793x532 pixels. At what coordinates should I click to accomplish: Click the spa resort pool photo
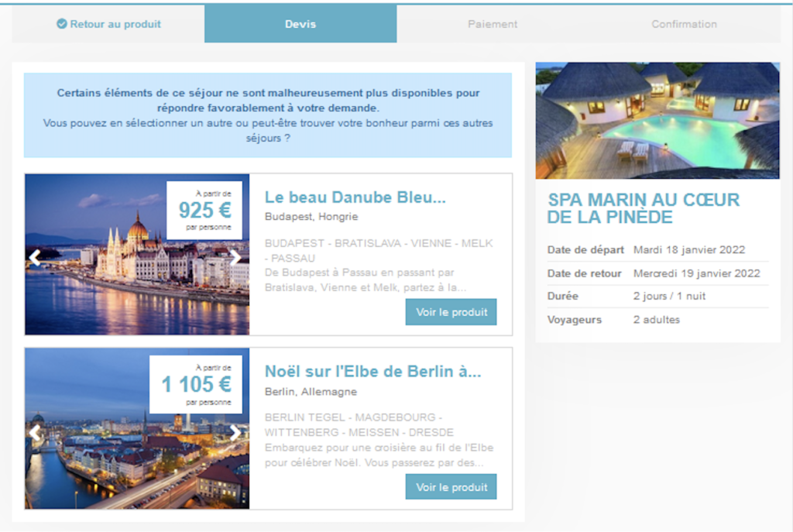657,120
